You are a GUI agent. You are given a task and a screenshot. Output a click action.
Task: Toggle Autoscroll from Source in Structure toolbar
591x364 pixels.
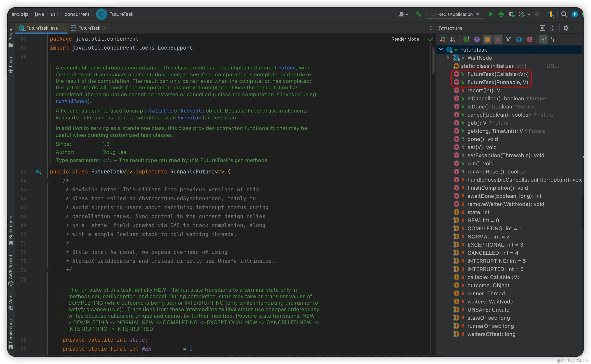(x=553, y=39)
